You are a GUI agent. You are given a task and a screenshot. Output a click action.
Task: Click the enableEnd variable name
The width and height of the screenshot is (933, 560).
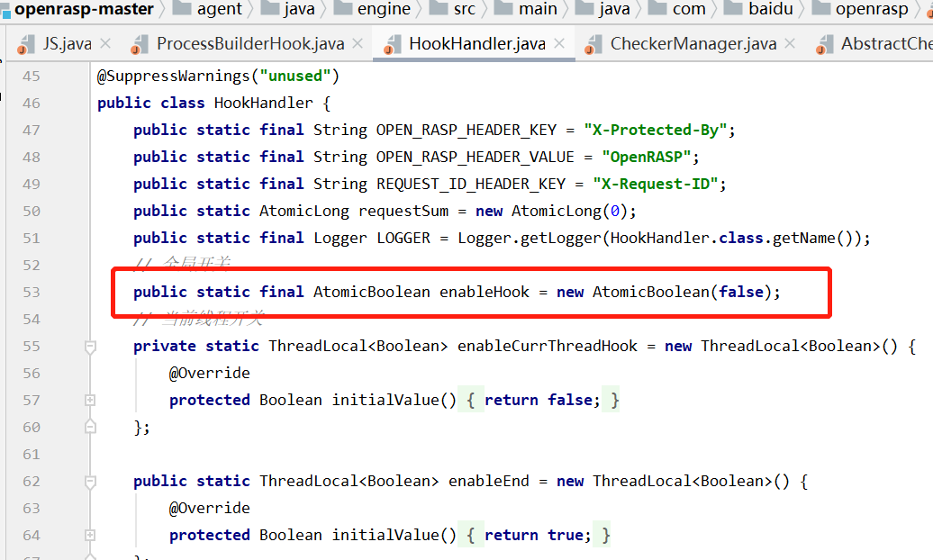[x=488, y=481]
